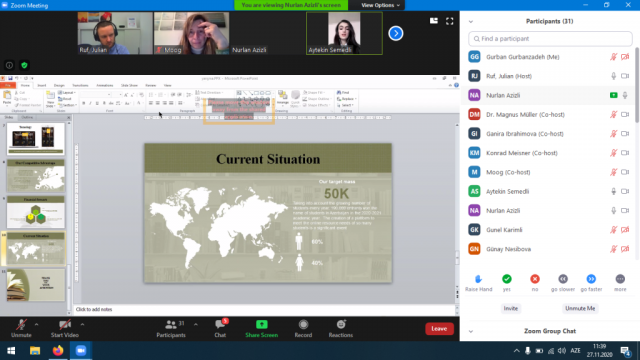640x360 pixels.
Task: Click the green Share Screen icon
Action: [262, 324]
